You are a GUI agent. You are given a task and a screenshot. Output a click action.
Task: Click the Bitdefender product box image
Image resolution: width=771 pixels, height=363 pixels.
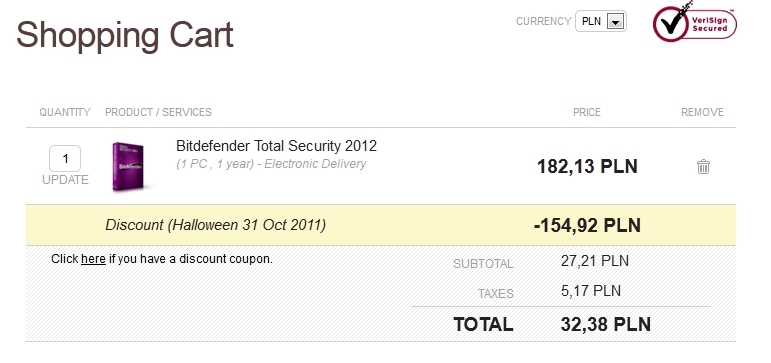tap(129, 166)
